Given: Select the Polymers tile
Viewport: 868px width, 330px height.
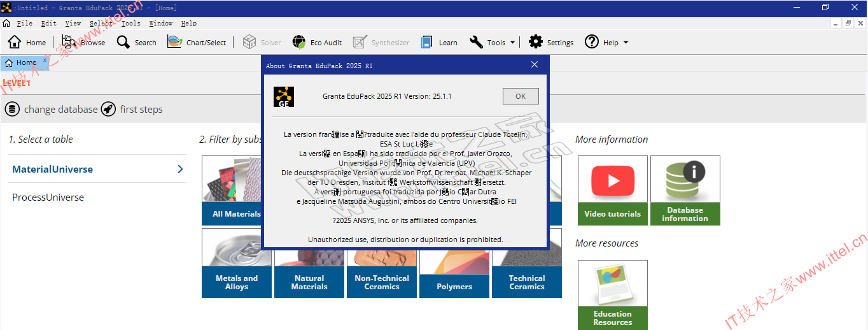Looking at the screenshot, I should (454, 273).
